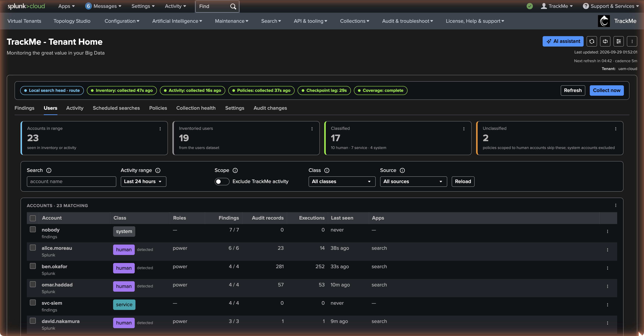Check the david.nakamura row checkbox

click(33, 321)
